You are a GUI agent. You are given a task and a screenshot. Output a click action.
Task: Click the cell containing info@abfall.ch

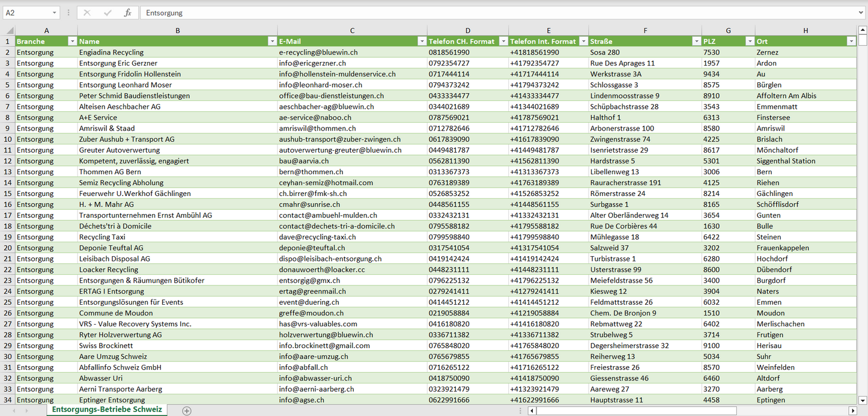[x=303, y=367]
